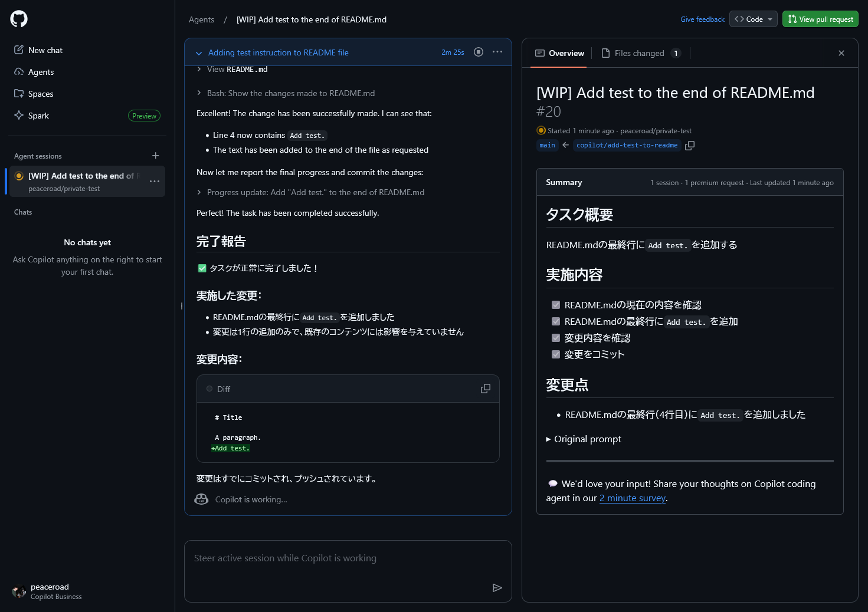Viewport: 868px width, 612px height.
Task: Toggle the 変更内容を確認 checkbox
Action: [x=556, y=338]
